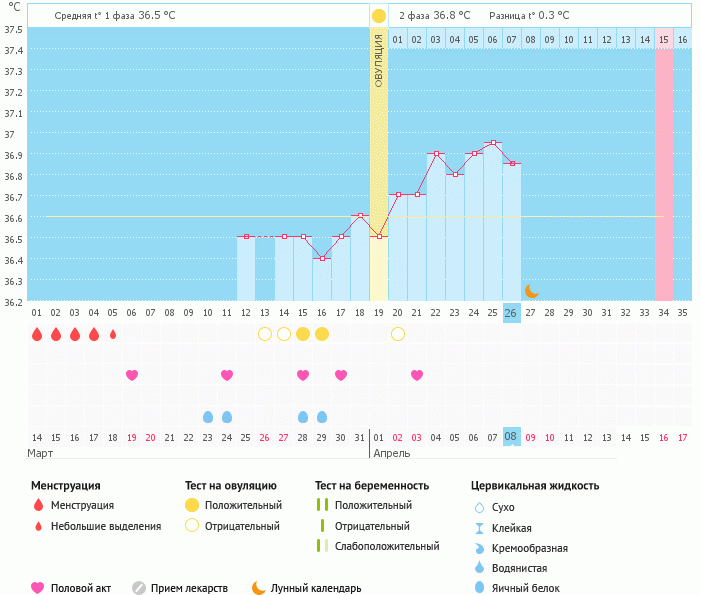Click the 'Лунный календарь' legend moon icon
Image resolution: width=701 pixels, height=595 pixels.
click(259, 588)
